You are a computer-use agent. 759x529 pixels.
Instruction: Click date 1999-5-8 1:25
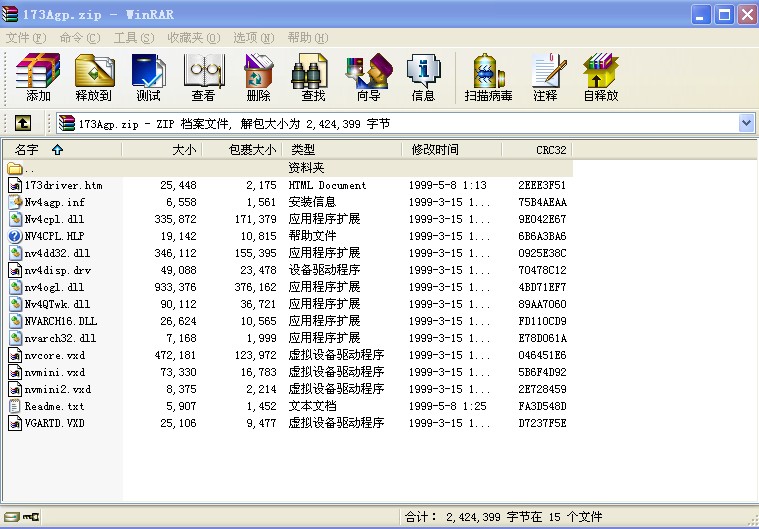click(x=447, y=406)
